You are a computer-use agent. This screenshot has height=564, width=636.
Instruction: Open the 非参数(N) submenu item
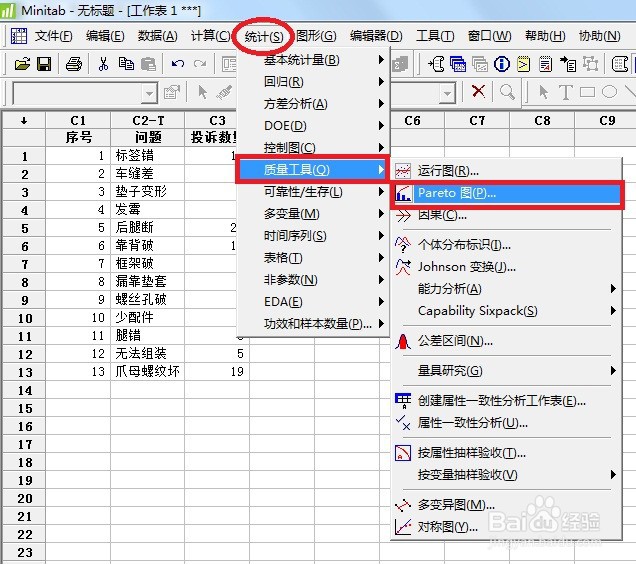coord(312,280)
